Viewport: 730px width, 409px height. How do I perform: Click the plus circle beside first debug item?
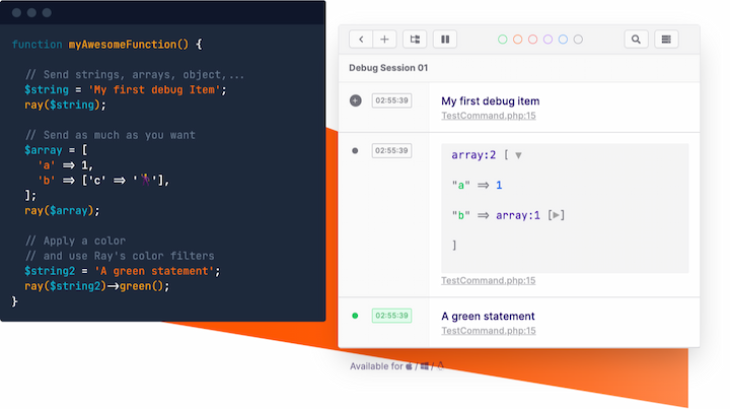(x=355, y=100)
